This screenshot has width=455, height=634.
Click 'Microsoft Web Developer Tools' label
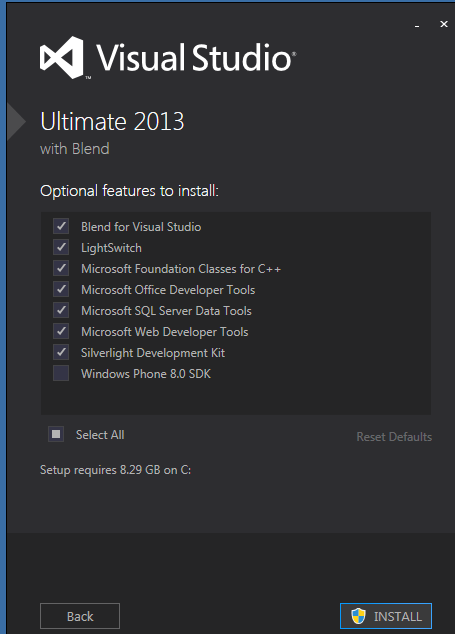[165, 332]
